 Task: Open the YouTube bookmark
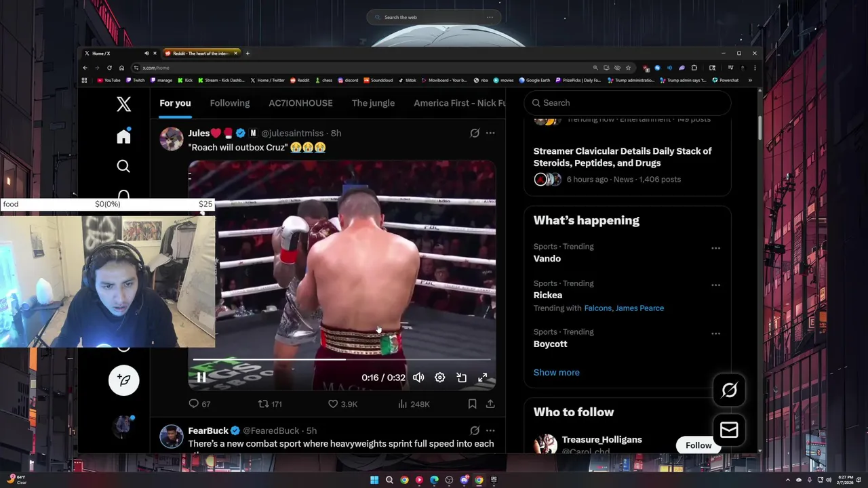click(x=108, y=80)
